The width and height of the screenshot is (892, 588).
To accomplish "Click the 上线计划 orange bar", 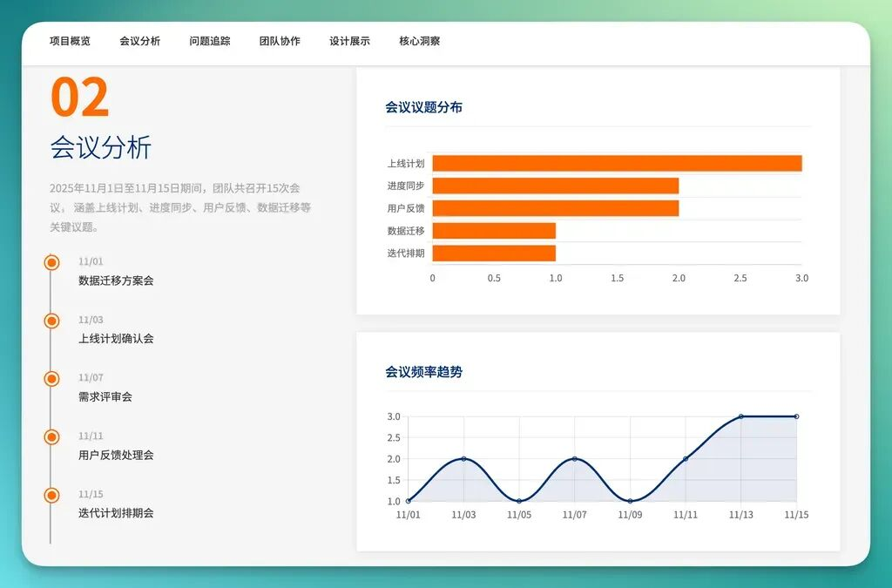I will 617,163.
